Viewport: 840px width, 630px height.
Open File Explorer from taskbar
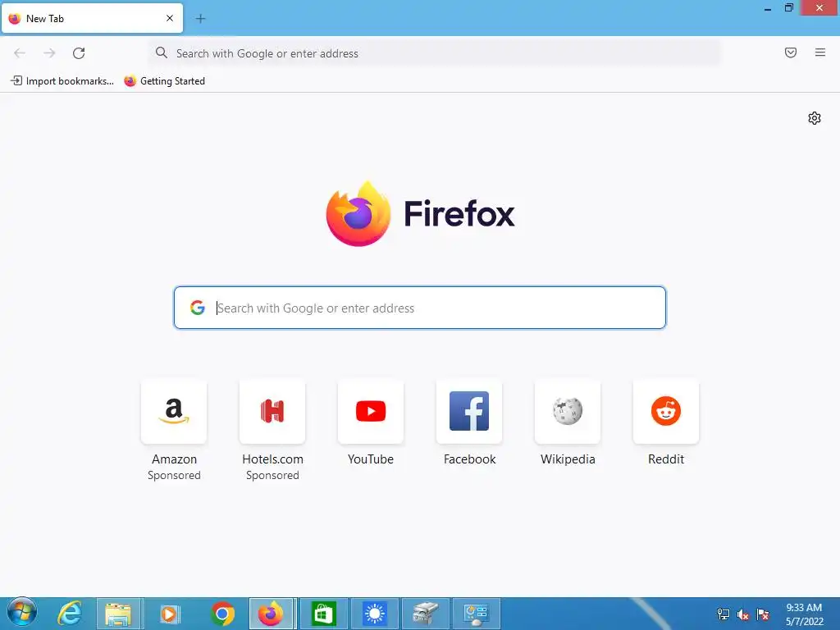pyautogui.click(x=119, y=614)
